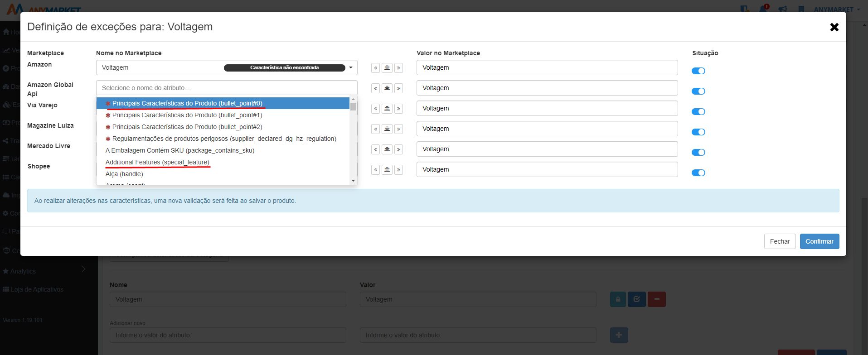Select 'A Embalagem Contém SKU (package_contains_sku)'
Screen dimensions: 868x355
click(x=223, y=150)
